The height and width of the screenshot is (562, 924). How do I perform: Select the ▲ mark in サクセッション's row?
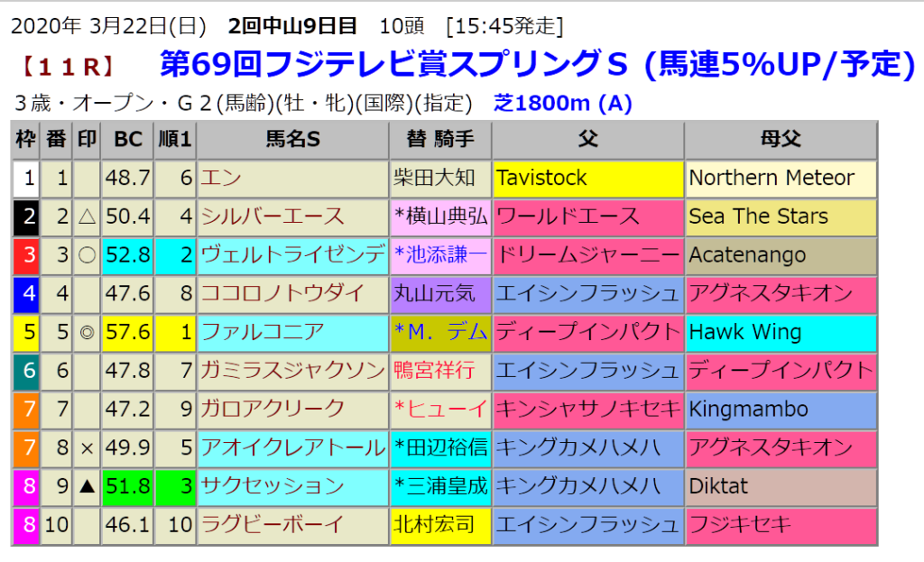[87, 486]
